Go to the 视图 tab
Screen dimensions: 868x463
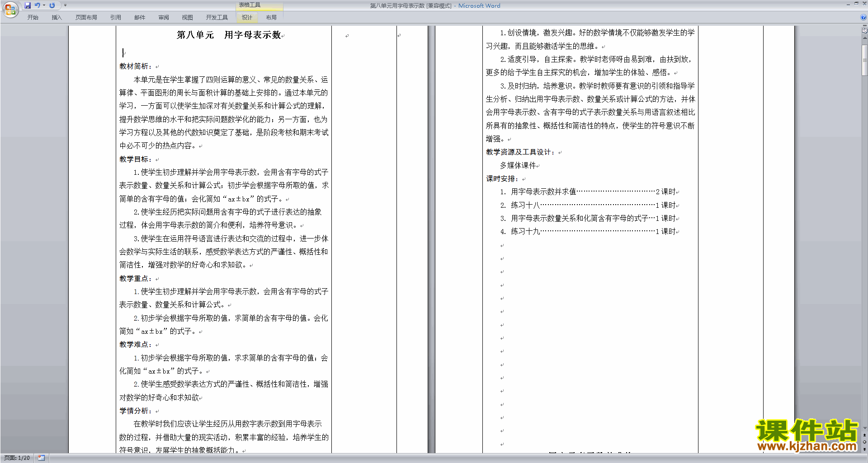(188, 18)
